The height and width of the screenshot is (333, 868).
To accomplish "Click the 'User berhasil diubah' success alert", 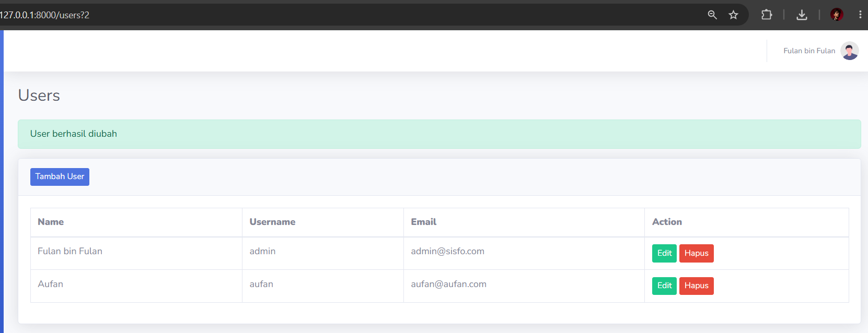I will click(439, 134).
